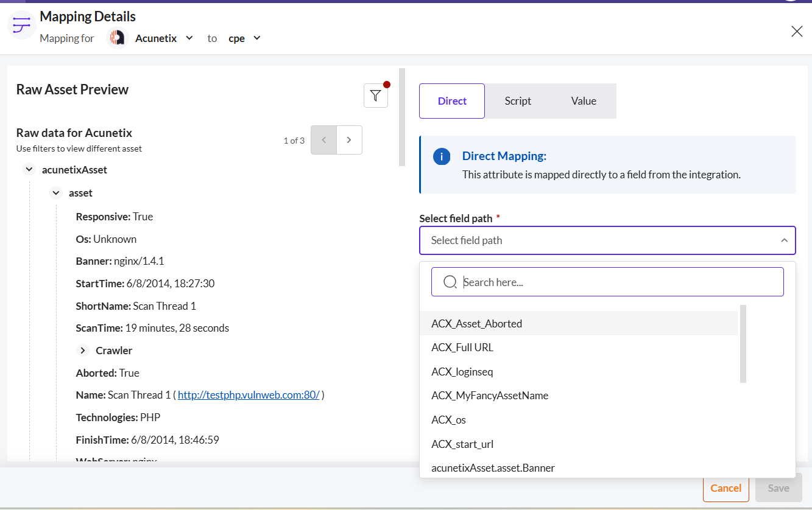Go to next raw asset page
This screenshot has width=812, height=510.
[349, 140]
